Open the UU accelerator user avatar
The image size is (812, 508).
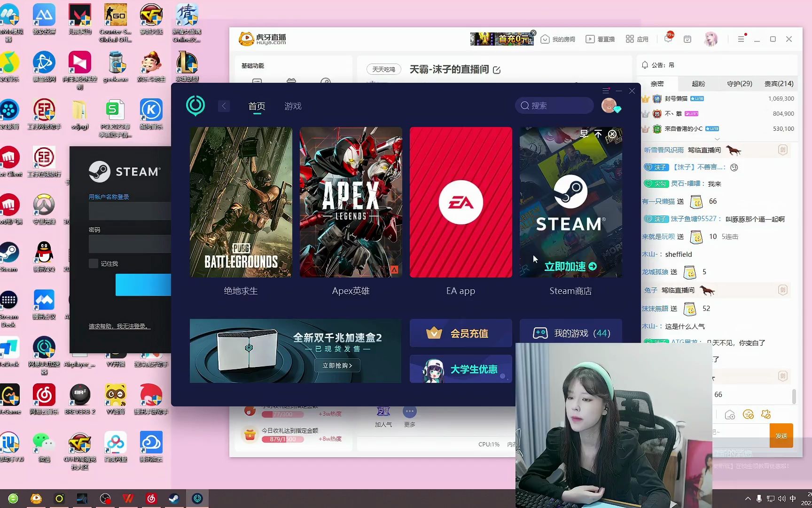pos(609,105)
